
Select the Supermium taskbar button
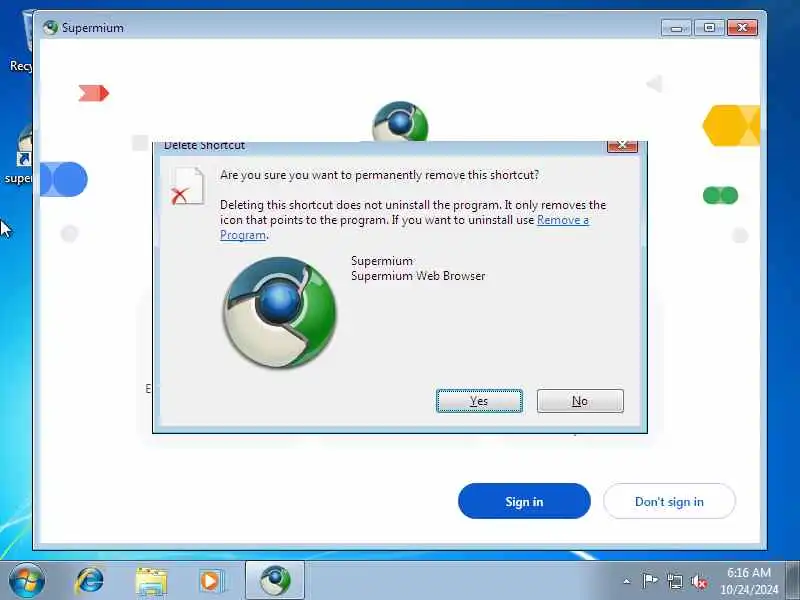pyautogui.click(x=275, y=581)
